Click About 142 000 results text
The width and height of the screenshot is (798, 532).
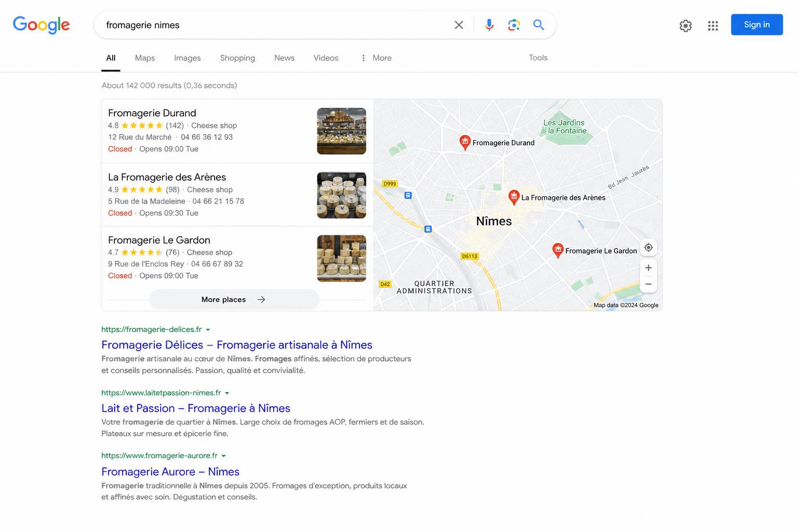tap(169, 86)
